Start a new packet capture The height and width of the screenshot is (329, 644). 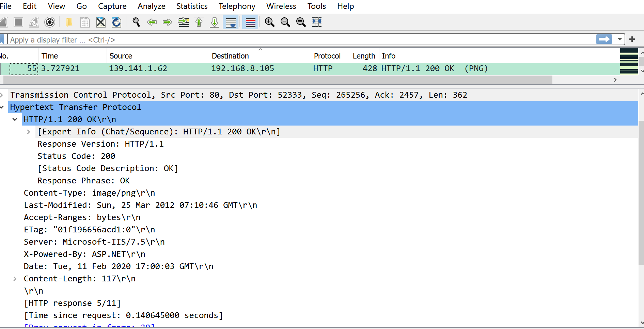point(3,22)
